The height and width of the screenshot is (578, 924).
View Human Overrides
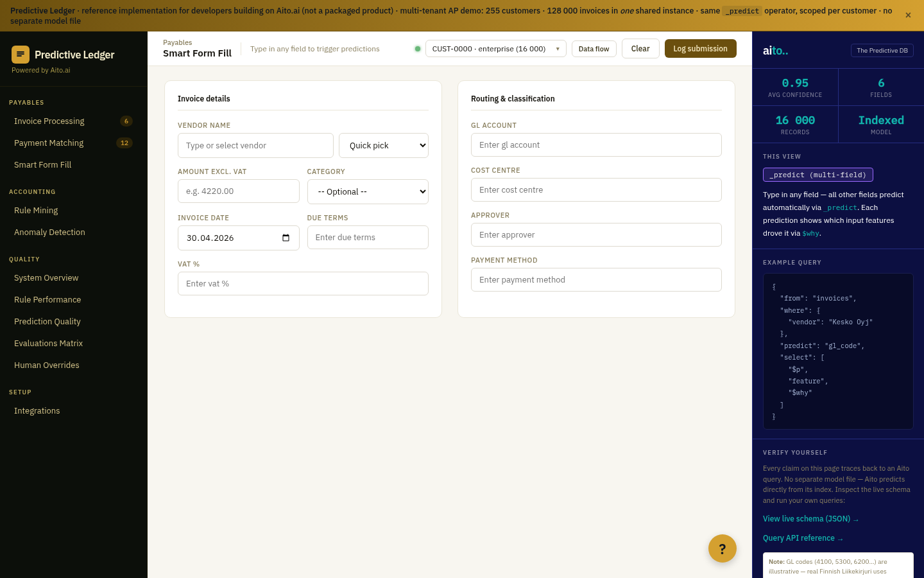point(74,365)
